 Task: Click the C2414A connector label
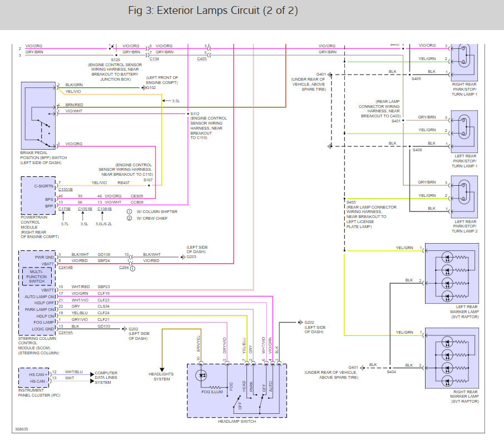click(66, 332)
